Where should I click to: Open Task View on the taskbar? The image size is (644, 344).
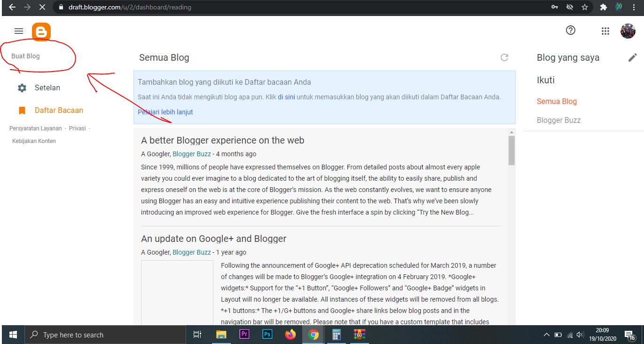click(x=197, y=335)
